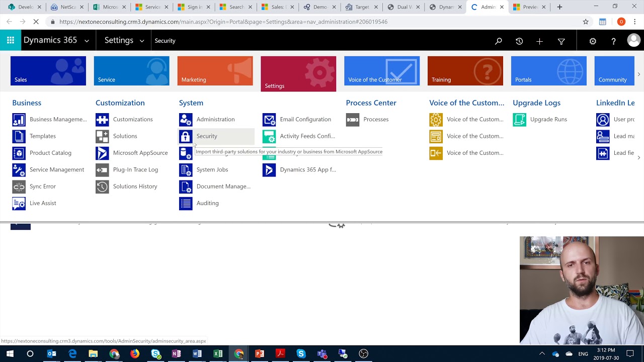This screenshot has width=644, height=362.
Task: Open the Training area tile
Action: click(x=465, y=71)
